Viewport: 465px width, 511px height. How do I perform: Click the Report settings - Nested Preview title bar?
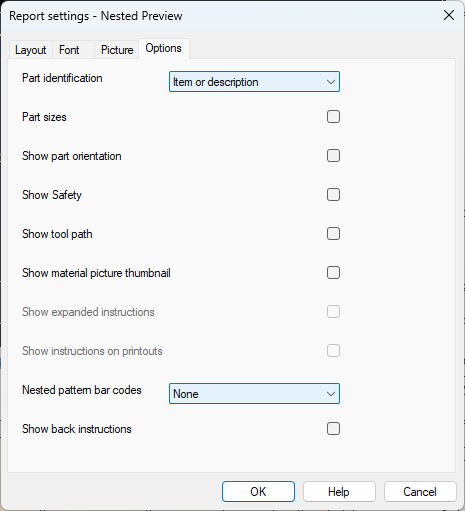(x=220, y=16)
